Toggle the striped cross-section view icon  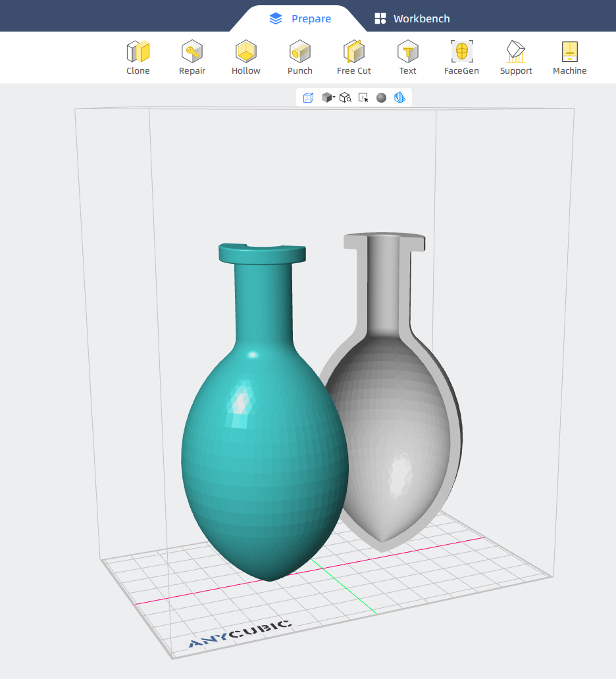(x=399, y=98)
